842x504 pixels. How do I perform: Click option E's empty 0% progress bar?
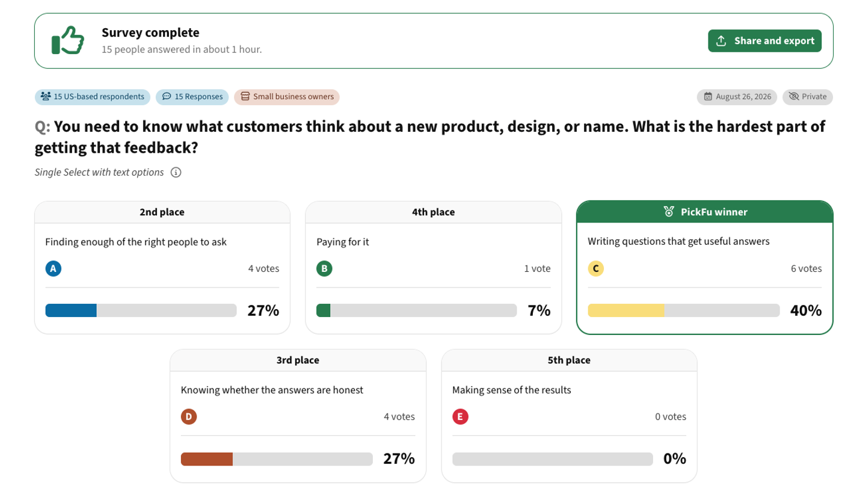[552, 459]
